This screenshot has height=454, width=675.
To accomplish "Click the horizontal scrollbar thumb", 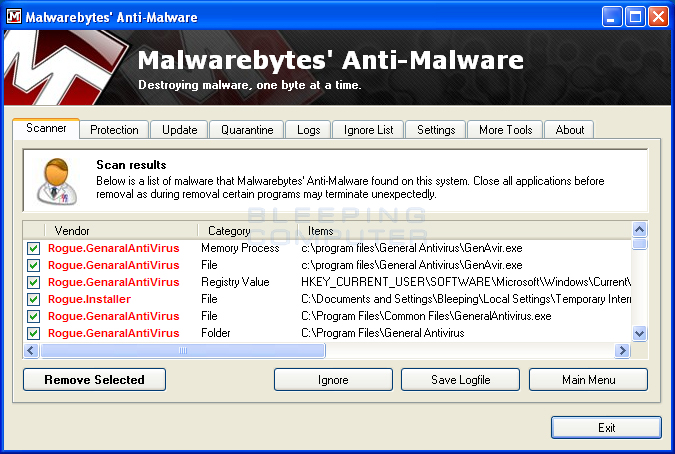I will [x=183, y=351].
